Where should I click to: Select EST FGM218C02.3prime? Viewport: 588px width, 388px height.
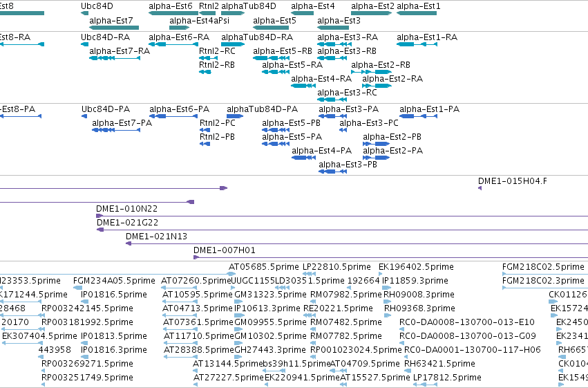coord(543,281)
